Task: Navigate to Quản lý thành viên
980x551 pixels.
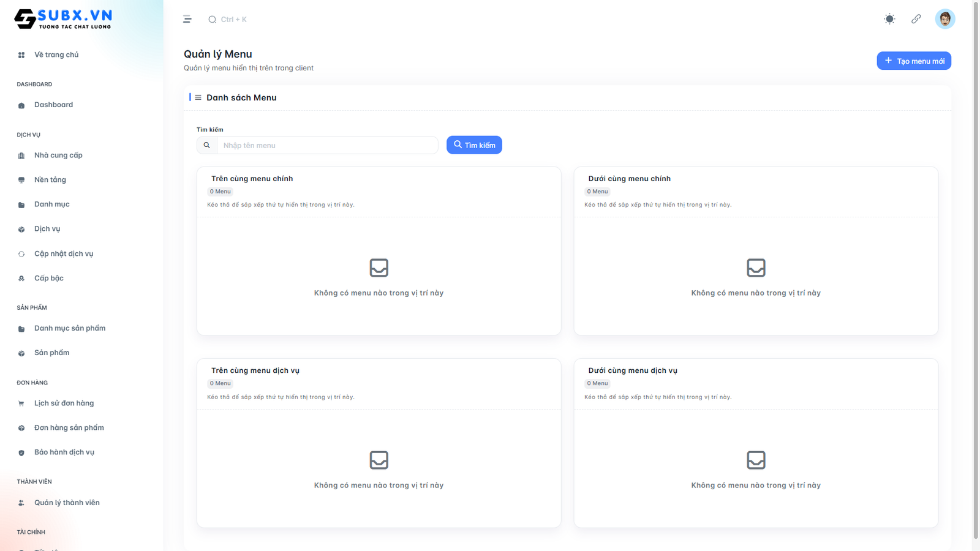Action: pyautogui.click(x=66, y=503)
